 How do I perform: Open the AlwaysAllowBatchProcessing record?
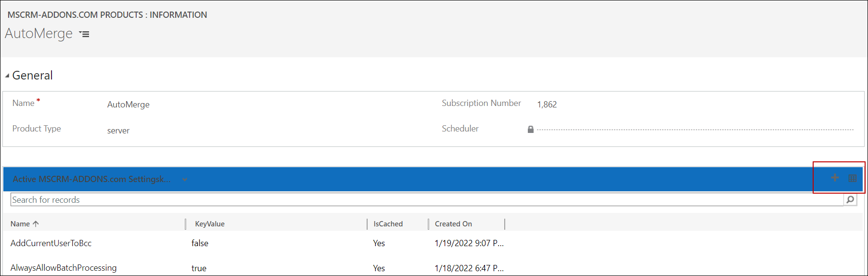click(x=64, y=268)
